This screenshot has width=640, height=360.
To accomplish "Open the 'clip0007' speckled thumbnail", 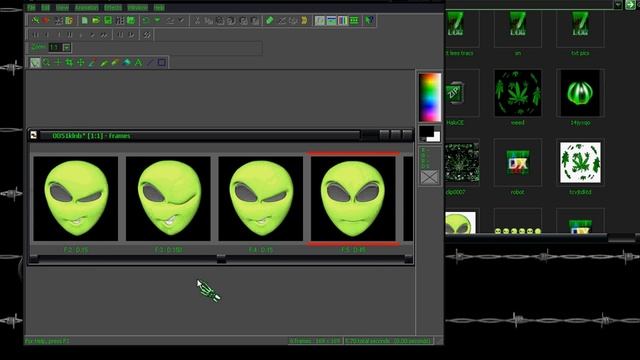I will 462,162.
